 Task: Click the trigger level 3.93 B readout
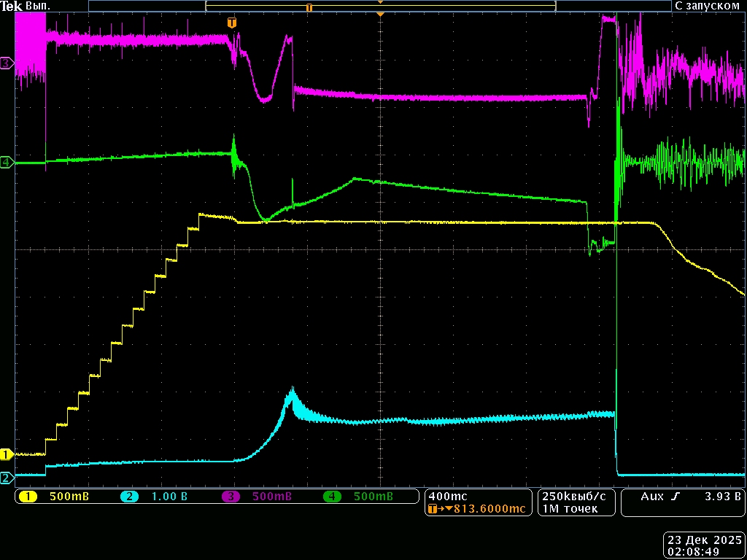click(721, 497)
